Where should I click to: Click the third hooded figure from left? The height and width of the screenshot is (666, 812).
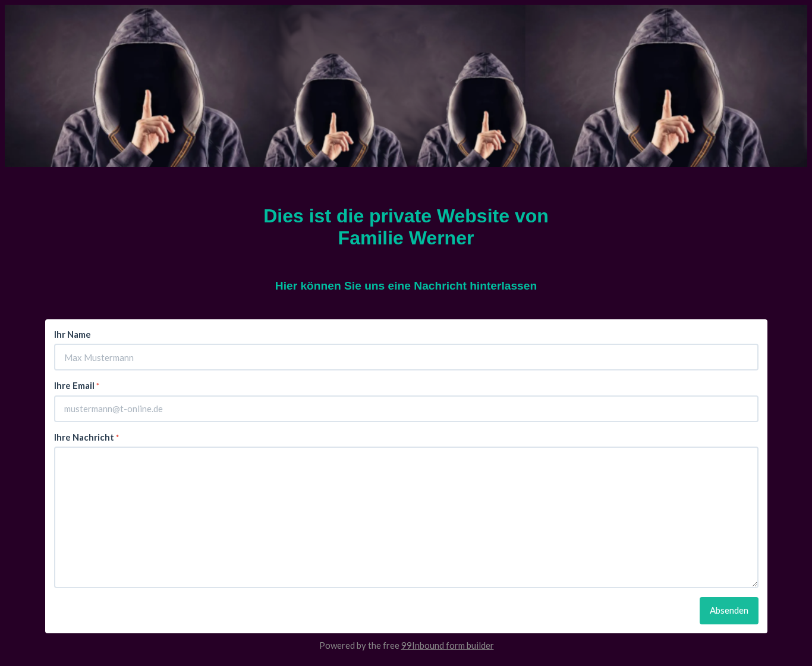point(487,111)
